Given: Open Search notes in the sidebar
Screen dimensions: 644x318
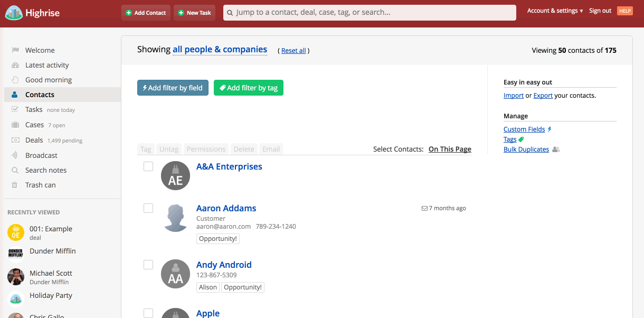Looking at the screenshot, I should pyautogui.click(x=46, y=170).
